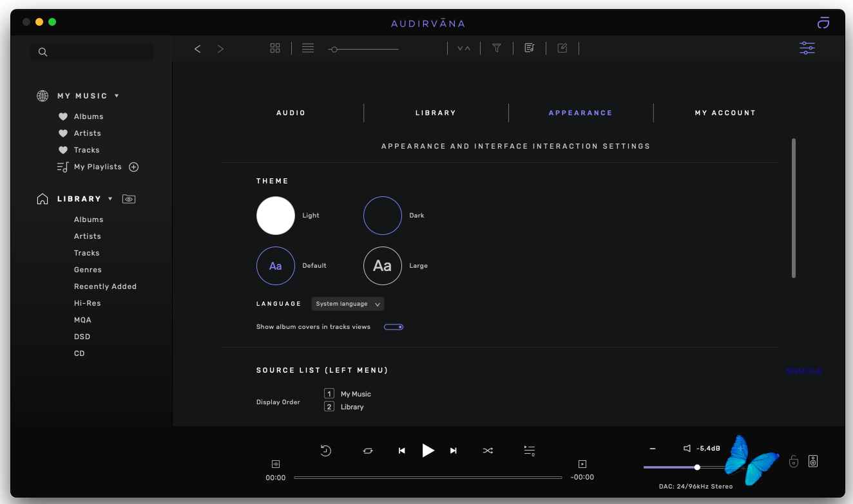Screen dimensions: 853x504
Task: Click the home icon beside Library
Action: pyautogui.click(x=43, y=199)
